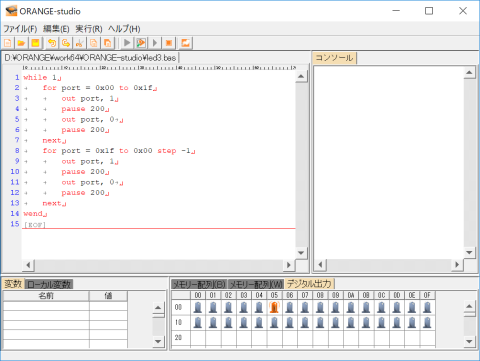Viewport: 480px width, 361px height.
Task: Open the ヘルプ(H) menu
Action: [x=124, y=29]
